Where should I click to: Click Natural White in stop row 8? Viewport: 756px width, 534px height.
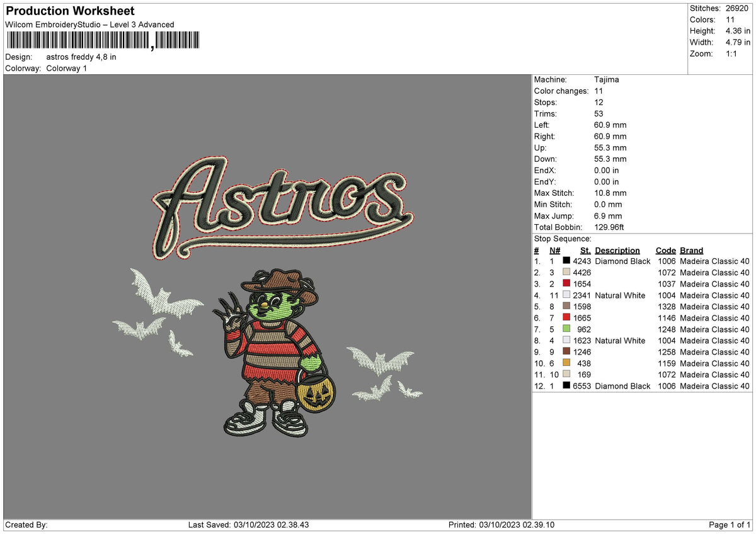(620, 340)
